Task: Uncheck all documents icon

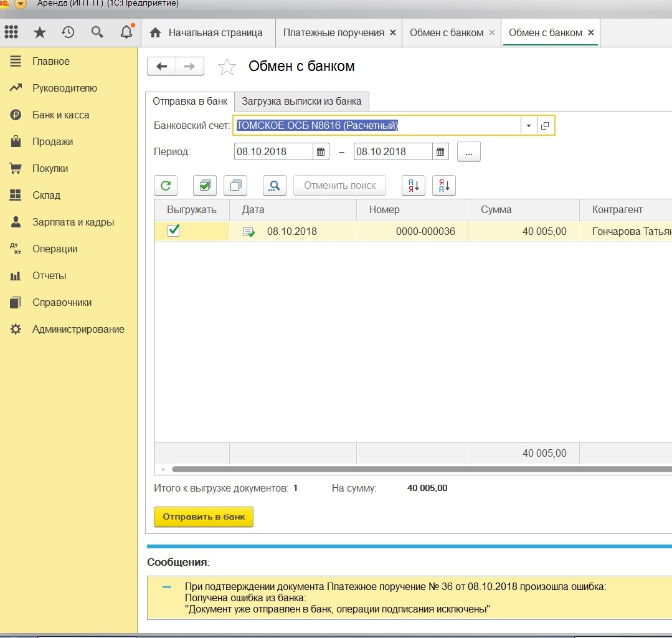Action: click(x=235, y=185)
